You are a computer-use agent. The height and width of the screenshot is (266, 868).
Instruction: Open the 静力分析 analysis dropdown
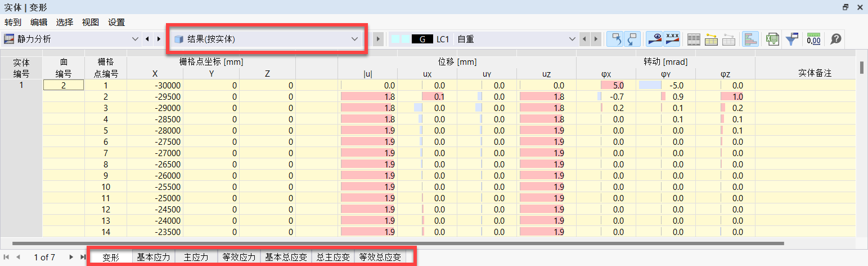[x=71, y=39]
